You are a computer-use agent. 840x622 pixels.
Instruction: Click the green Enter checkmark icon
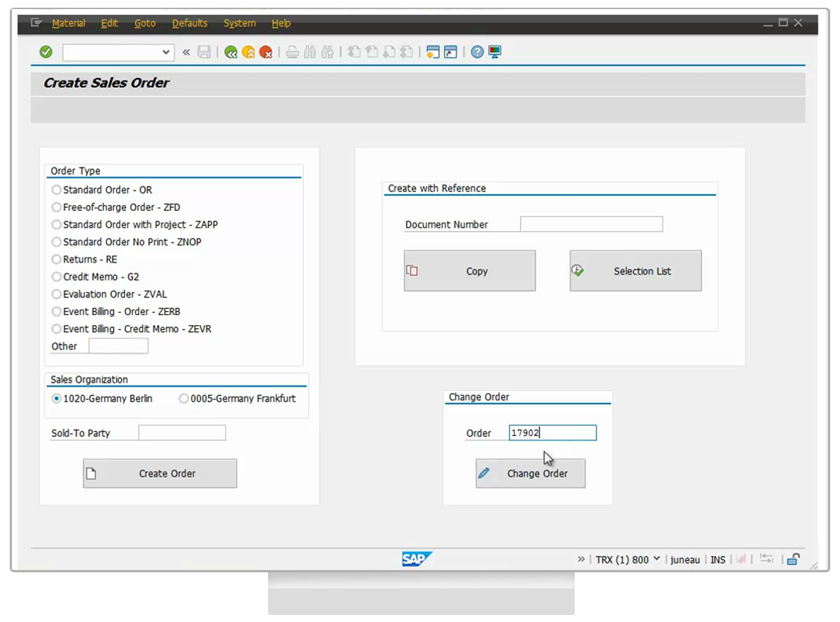click(46, 52)
